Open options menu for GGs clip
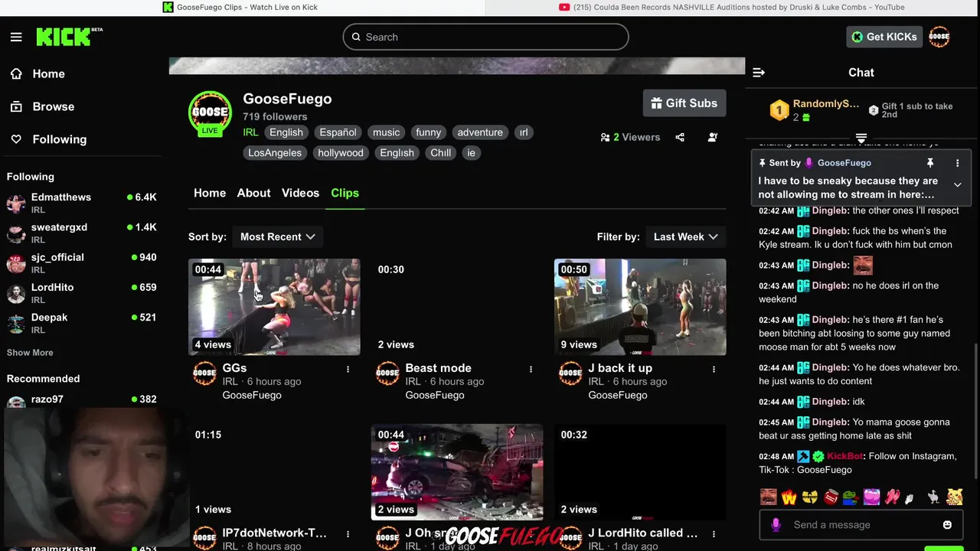 click(348, 369)
